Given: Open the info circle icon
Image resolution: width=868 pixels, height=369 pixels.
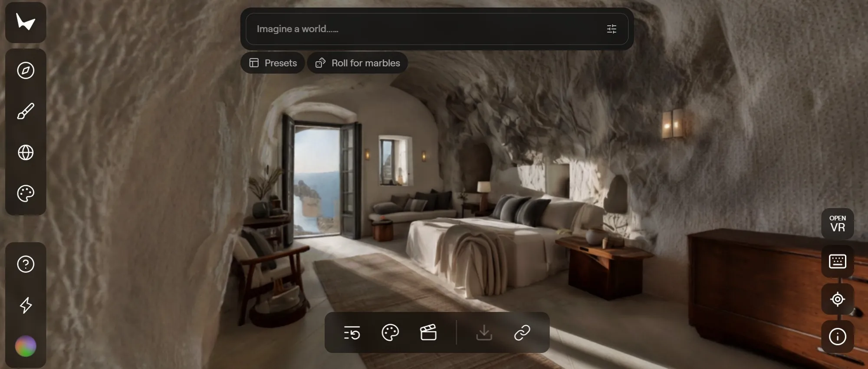Looking at the screenshot, I should tap(837, 336).
